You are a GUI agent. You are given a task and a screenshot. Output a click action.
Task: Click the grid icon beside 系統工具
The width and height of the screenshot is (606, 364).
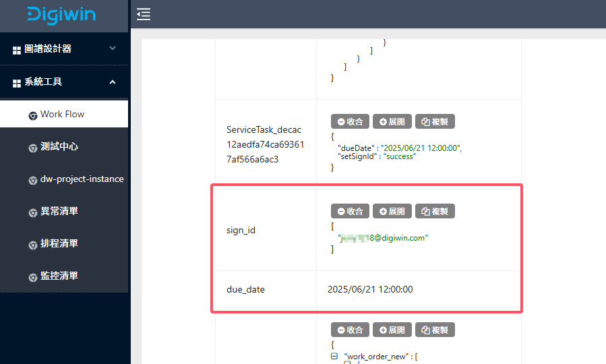[17, 83]
